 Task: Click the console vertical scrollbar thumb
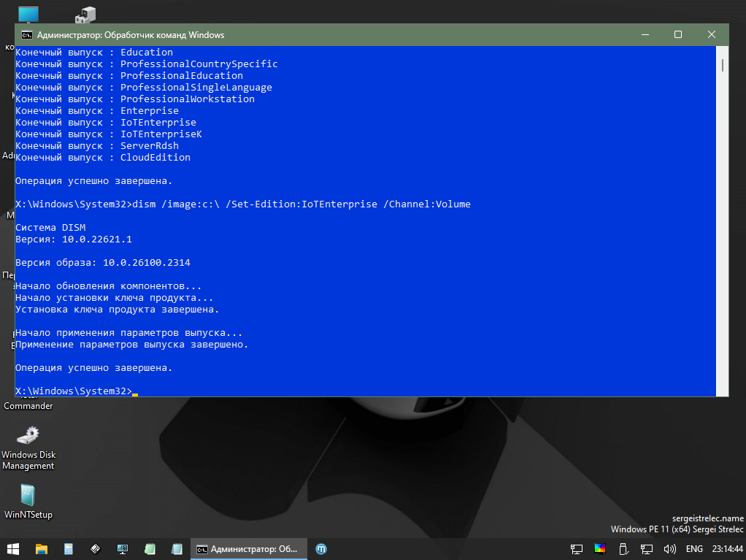[722, 65]
